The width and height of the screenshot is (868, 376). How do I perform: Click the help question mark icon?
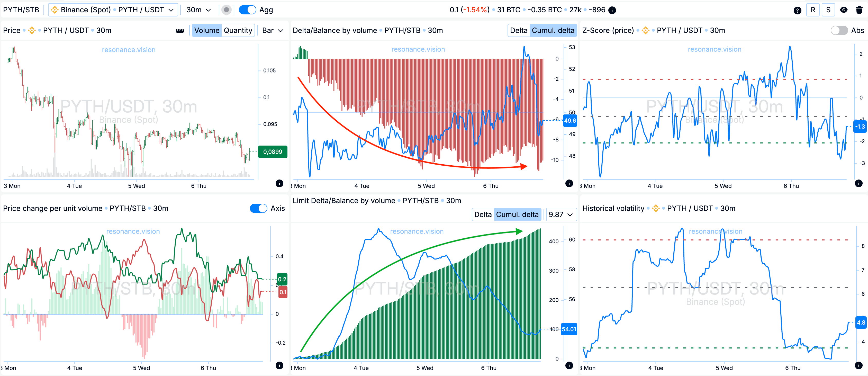(x=797, y=10)
